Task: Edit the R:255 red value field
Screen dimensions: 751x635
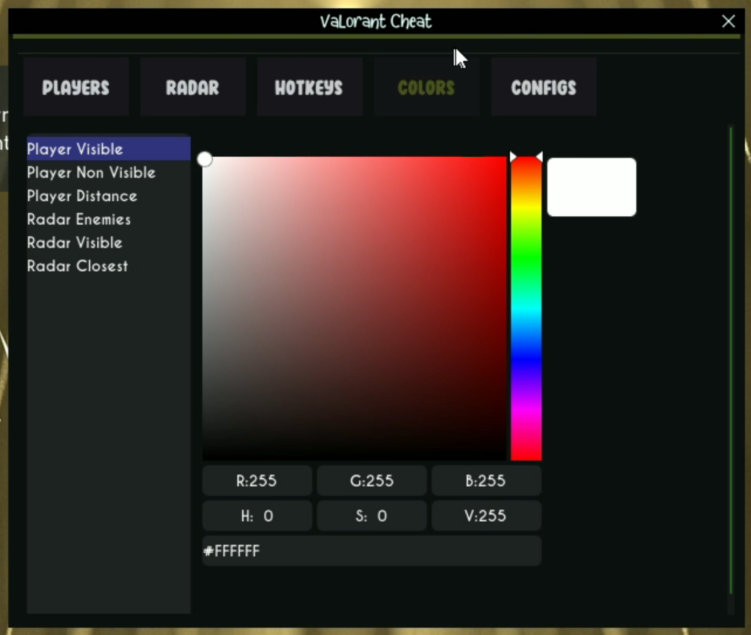Action: pyautogui.click(x=257, y=480)
